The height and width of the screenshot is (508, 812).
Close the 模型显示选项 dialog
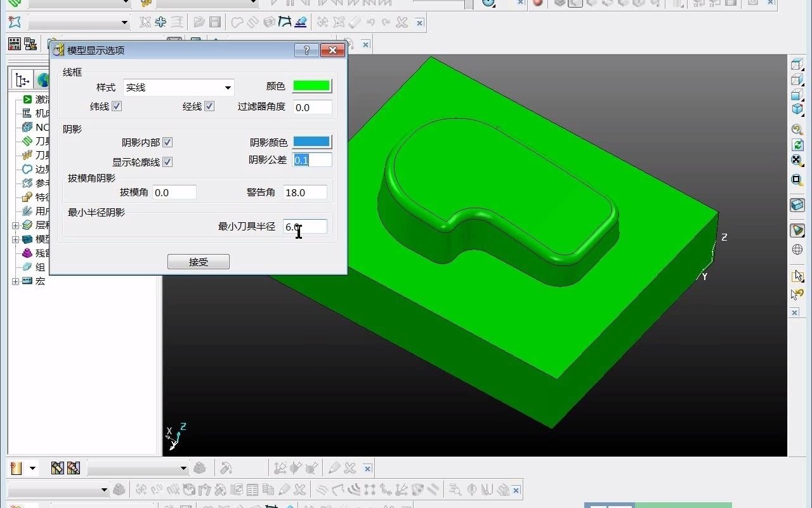pyautogui.click(x=332, y=50)
